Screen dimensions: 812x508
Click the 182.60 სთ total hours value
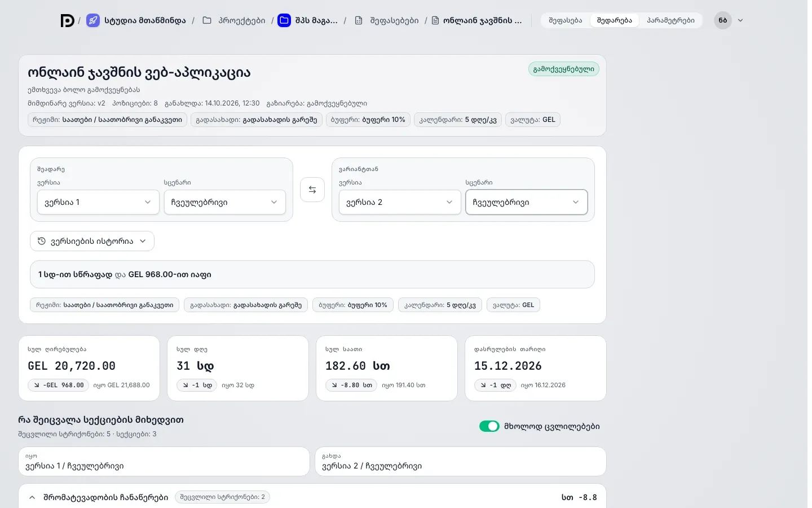pos(358,366)
